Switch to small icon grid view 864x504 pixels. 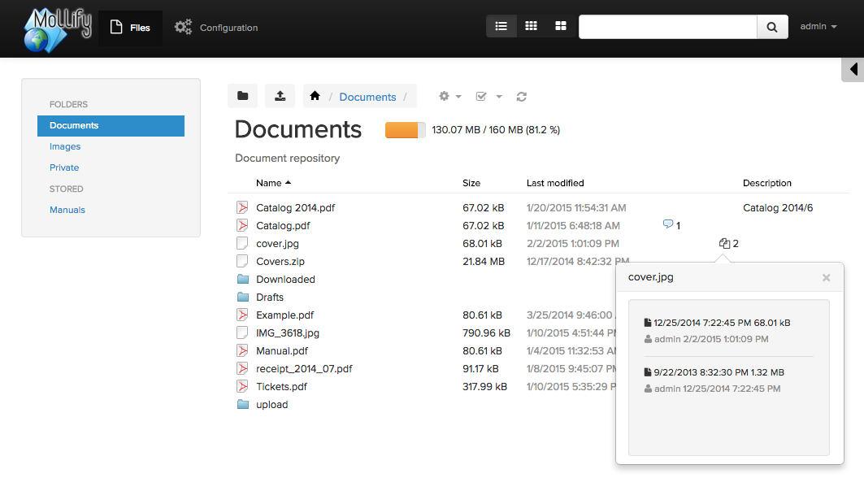(531, 26)
